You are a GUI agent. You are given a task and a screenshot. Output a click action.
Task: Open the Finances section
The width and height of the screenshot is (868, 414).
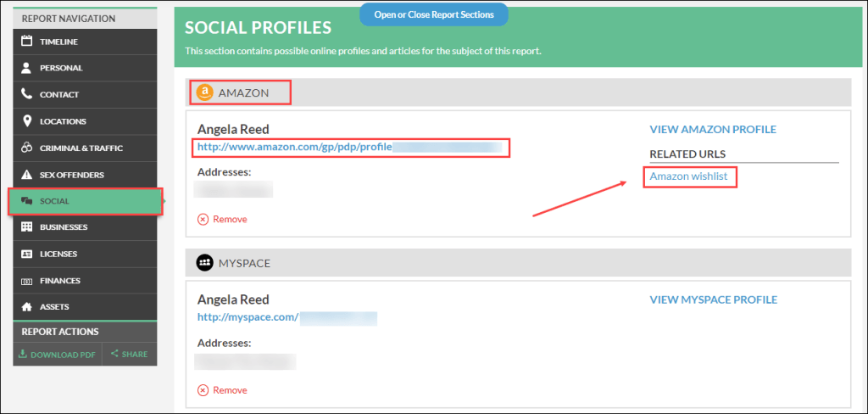(x=86, y=281)
